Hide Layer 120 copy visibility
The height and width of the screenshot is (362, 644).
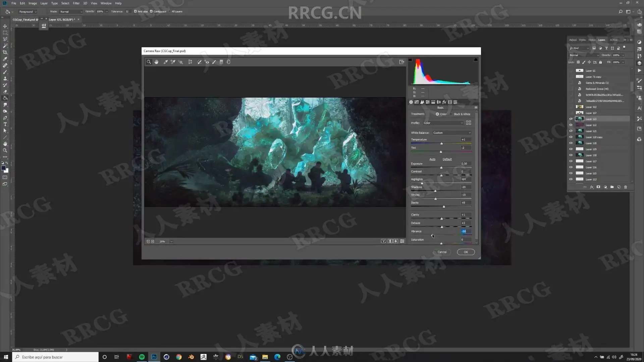point(571,137)
